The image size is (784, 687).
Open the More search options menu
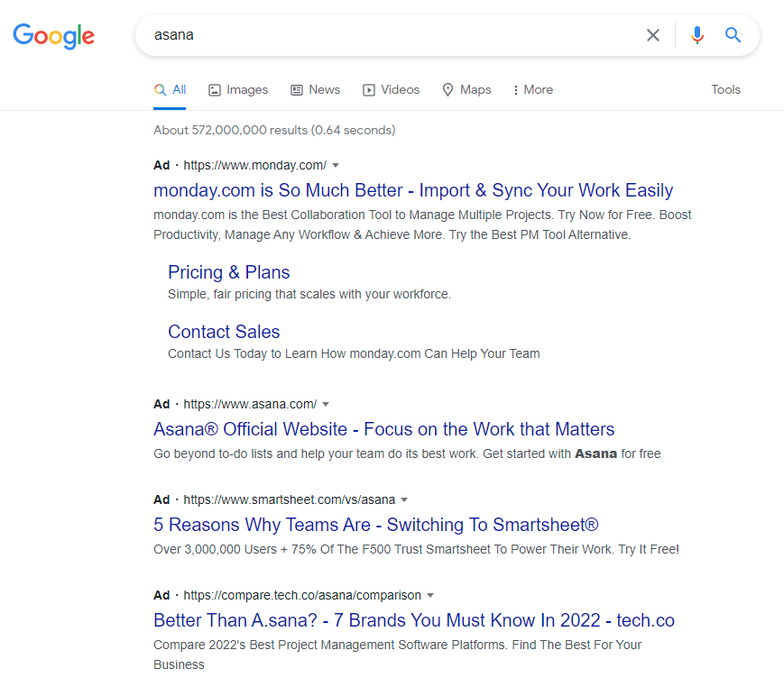click(x=533, y=90)
